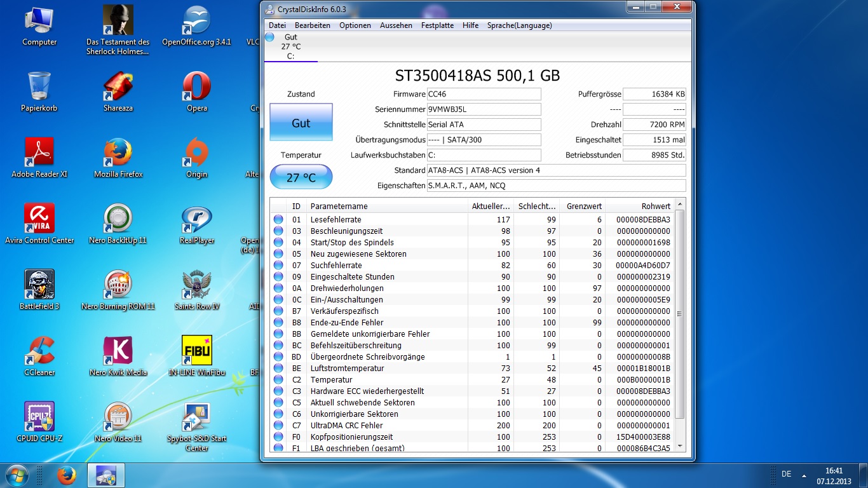
Task: Launch Battlefield 3 desktop shortcut
Action: click(39, 290)
